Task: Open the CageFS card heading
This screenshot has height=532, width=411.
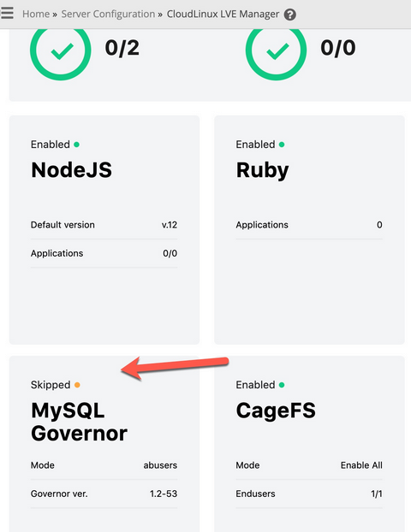Action: pos(276,411)
